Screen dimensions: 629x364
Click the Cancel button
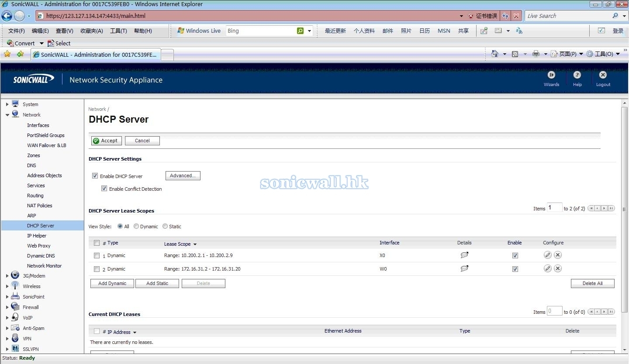(x=142, y=141)
